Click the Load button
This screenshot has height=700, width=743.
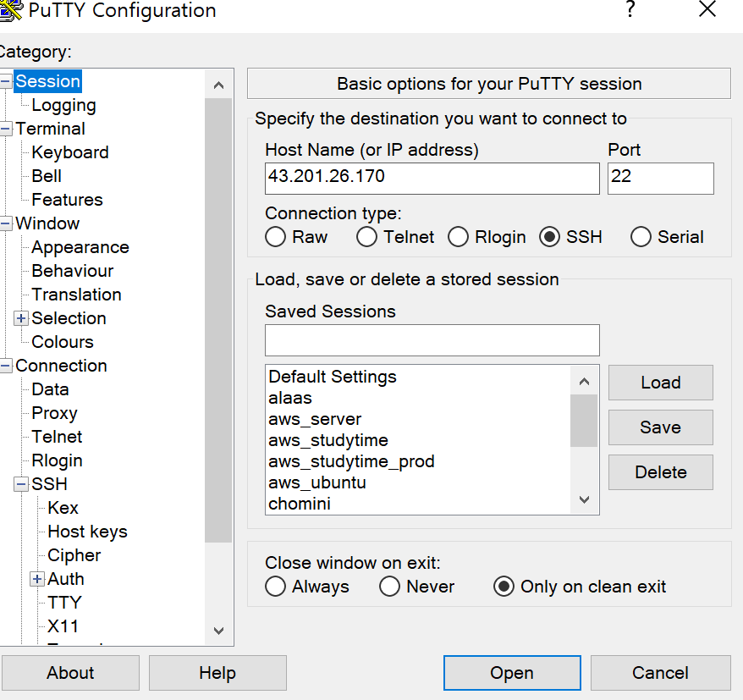tap(661, 383)
